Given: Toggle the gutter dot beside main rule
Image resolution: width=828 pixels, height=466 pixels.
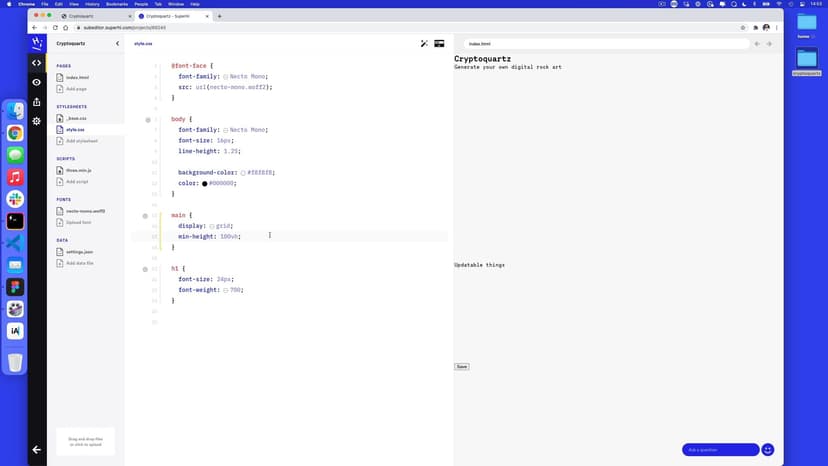Looking at the screenshot, I should (x=145, y=216).
